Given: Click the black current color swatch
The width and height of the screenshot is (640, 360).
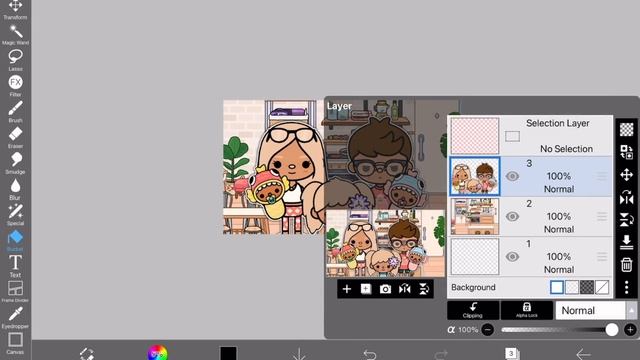Looking at the screenshot, I should point(228,353).
